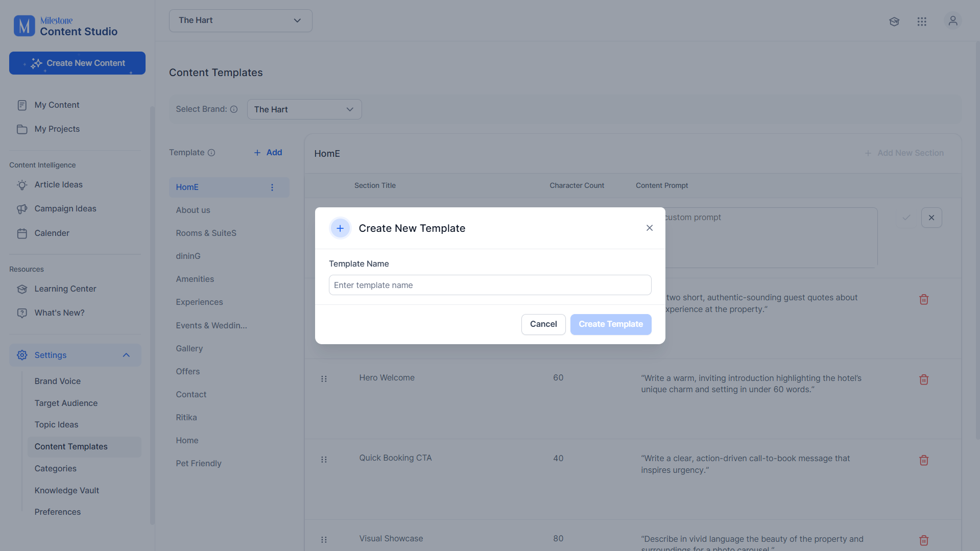Open Topic Ideas settings
Image resolution: width=980 pixels, height=551 pixels.
[56, 425]
